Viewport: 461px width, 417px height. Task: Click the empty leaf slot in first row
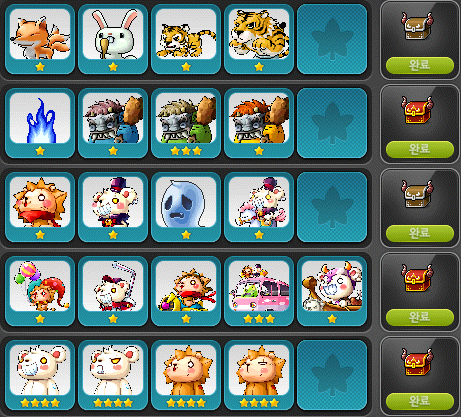point(332,39)
